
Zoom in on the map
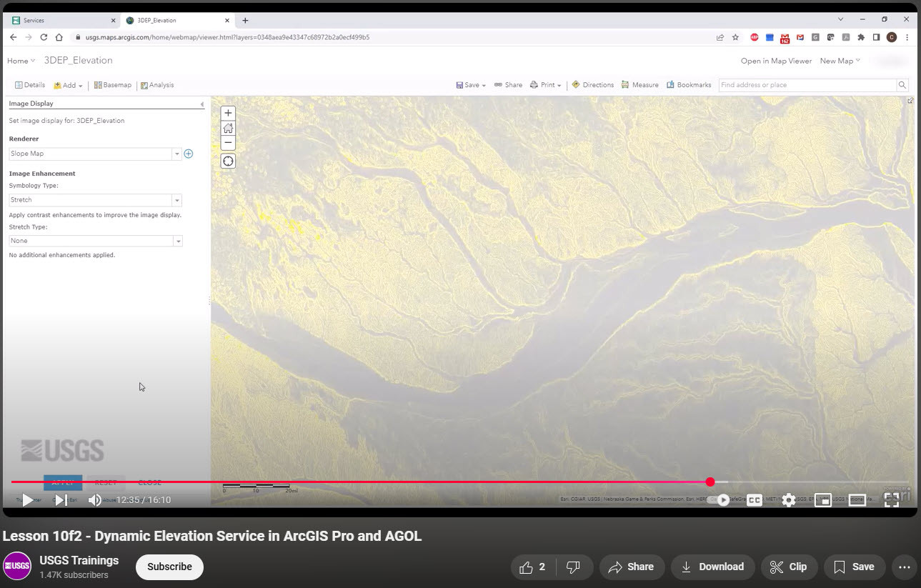click(x=228, y=113)
